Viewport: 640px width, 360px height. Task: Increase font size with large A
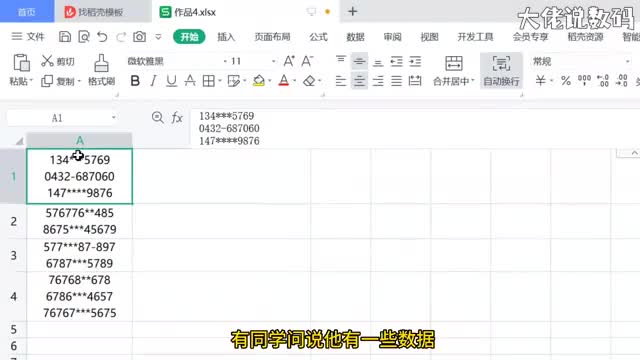[x=289, y=61]
